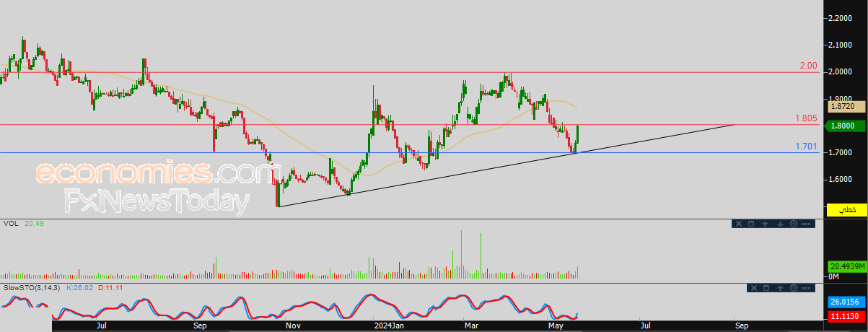The image size is (868, 332).
Task: Click the 20.4939M volume tag
Action: pos(848,267)
